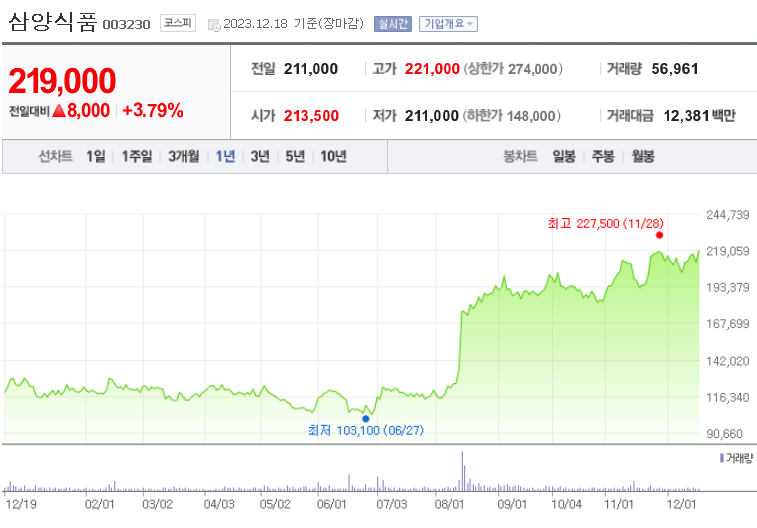
Task: Open the 기업개요 dropdown
Action: pyautogui.click(x=448, y=24)
